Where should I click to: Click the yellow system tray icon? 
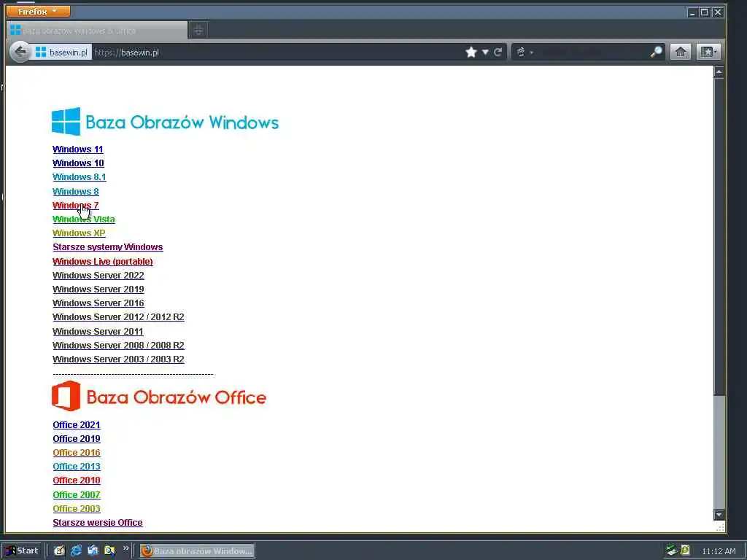tap(685, 550)
